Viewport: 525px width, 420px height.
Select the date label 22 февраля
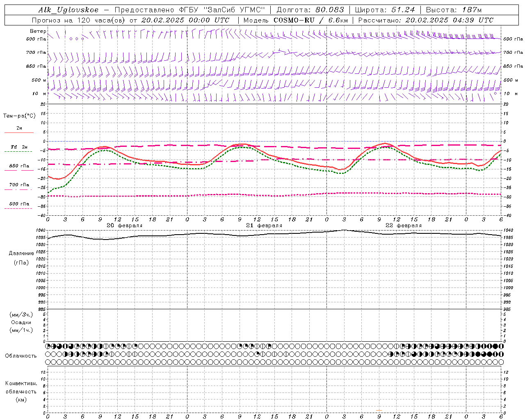(x=404, y=226)
